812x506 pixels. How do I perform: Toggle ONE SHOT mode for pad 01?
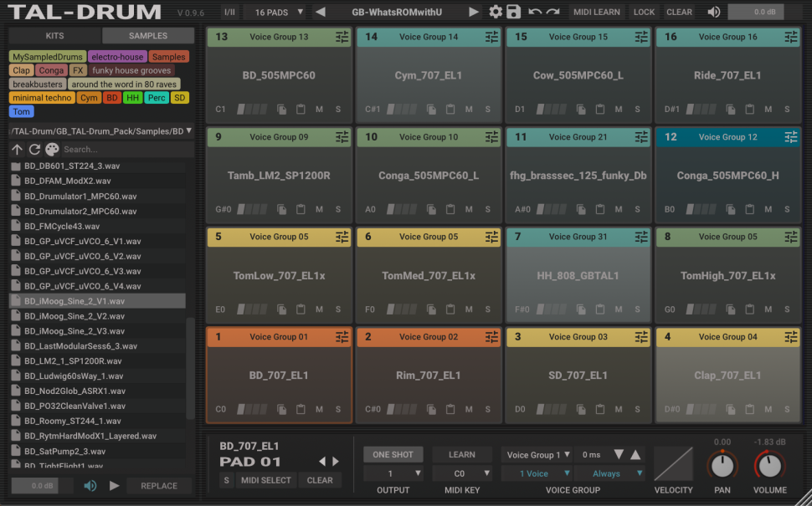393,454
